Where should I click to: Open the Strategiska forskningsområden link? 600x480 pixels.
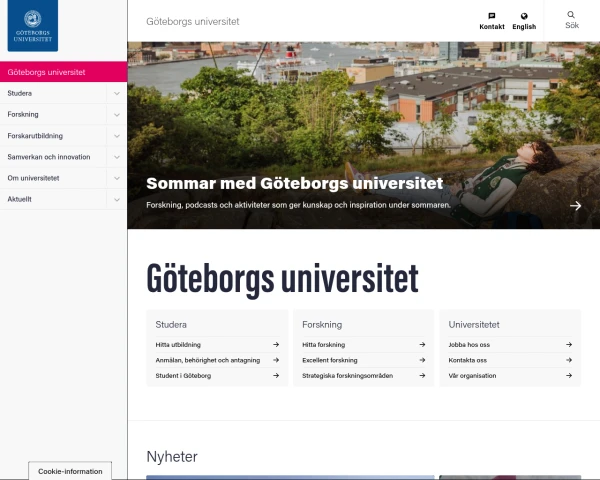347,376
